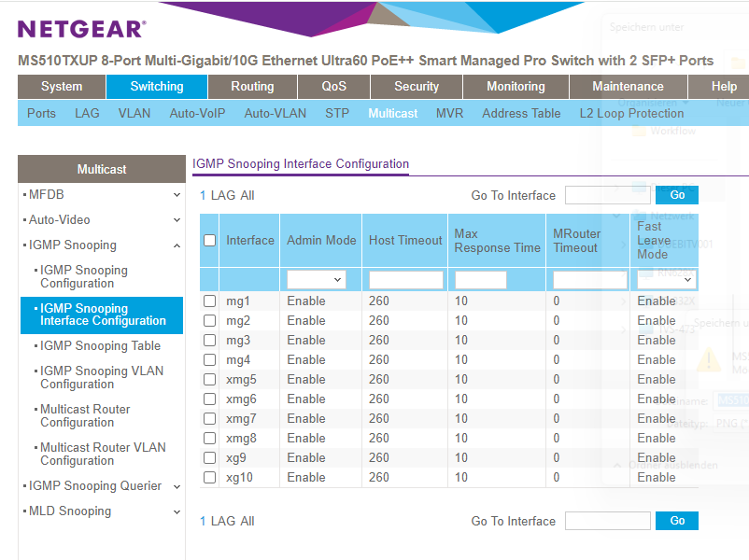This screenshot has height=560, width=749.
Task: Expand the IGMP Snooping Querier section
Action: (177, 486)
